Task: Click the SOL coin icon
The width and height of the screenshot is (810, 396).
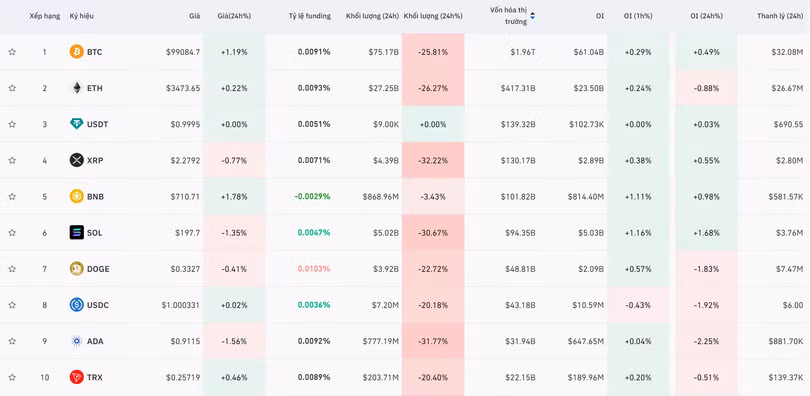Action: coord(76,232)
